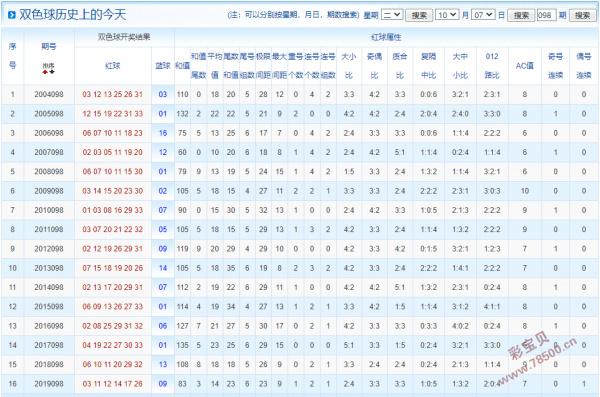Click the blue arrow icon beside 双色球历史上的今天
Viewport: 600px width, 397px height.
12,15
